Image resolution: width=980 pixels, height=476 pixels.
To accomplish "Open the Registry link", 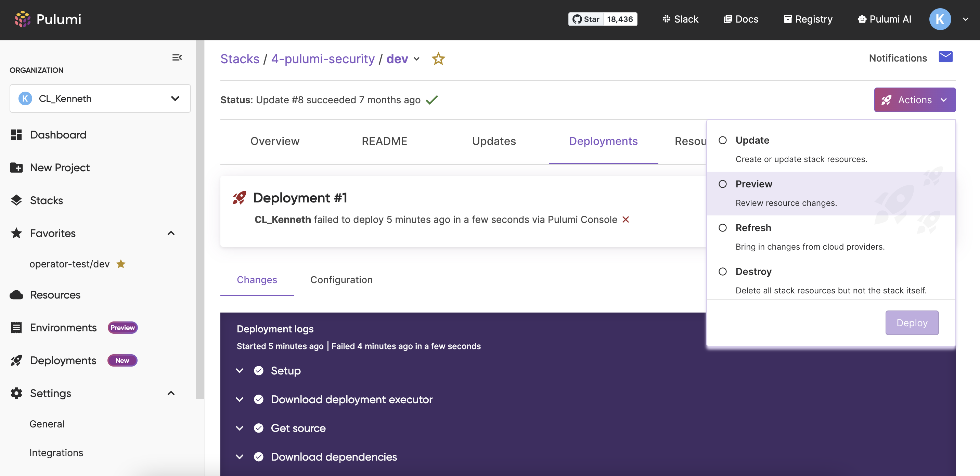I will click(x=808, y=19).
